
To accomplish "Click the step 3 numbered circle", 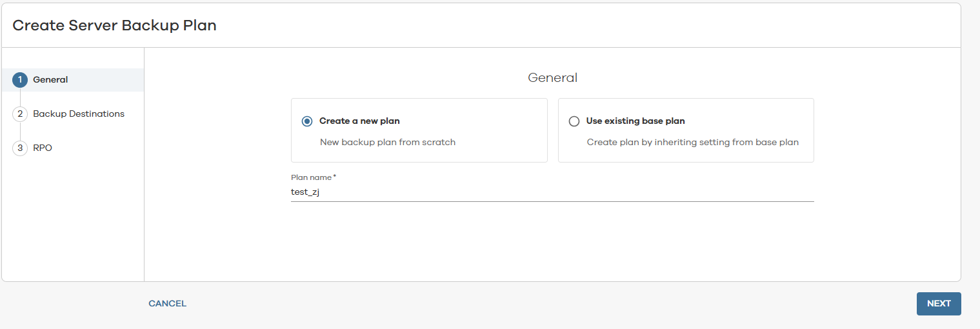I will coord(20,148).
